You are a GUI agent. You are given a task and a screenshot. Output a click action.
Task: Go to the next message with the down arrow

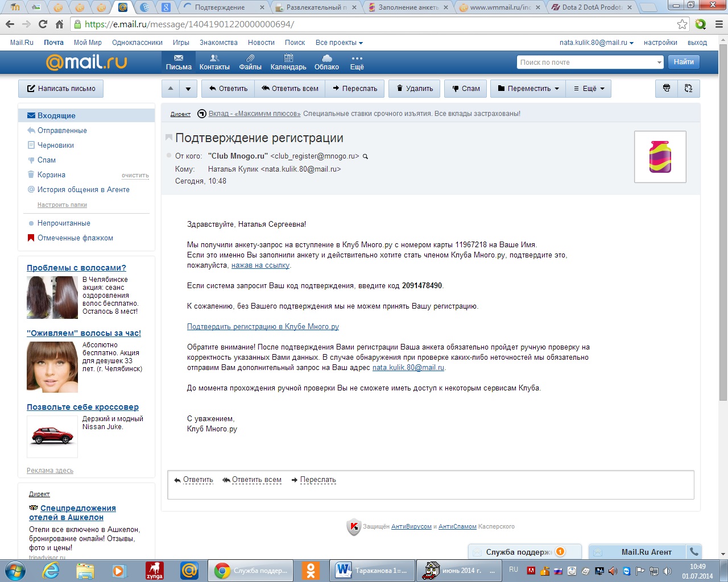[x=188, y=88]
